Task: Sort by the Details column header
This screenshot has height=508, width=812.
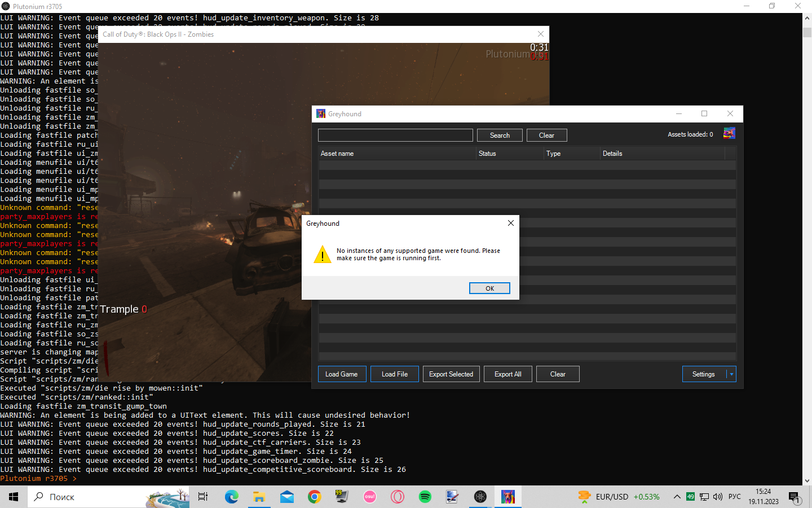Action: click(663, 154)
